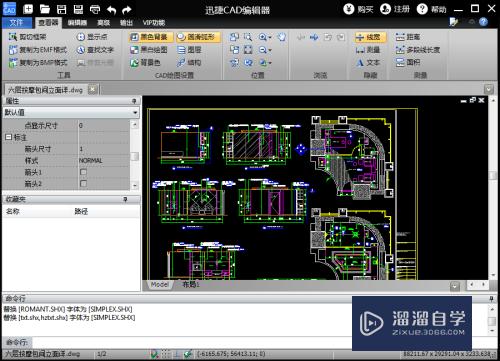Viewport: 500px width, 361px height.
Task: Click the 购买 purchase button
Action: point(359,9)
